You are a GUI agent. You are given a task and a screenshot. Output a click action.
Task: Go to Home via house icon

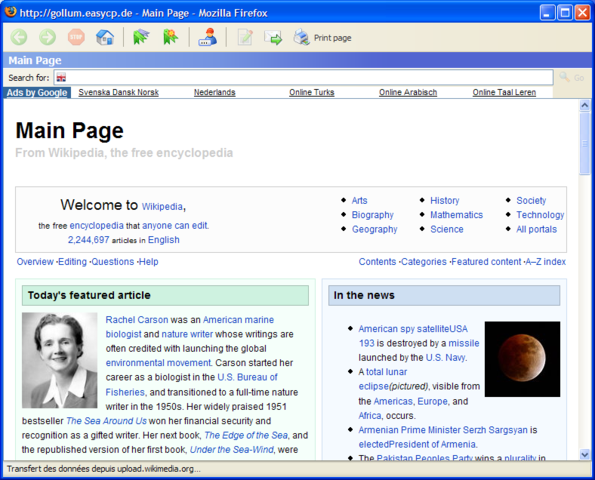pos(105,37)
